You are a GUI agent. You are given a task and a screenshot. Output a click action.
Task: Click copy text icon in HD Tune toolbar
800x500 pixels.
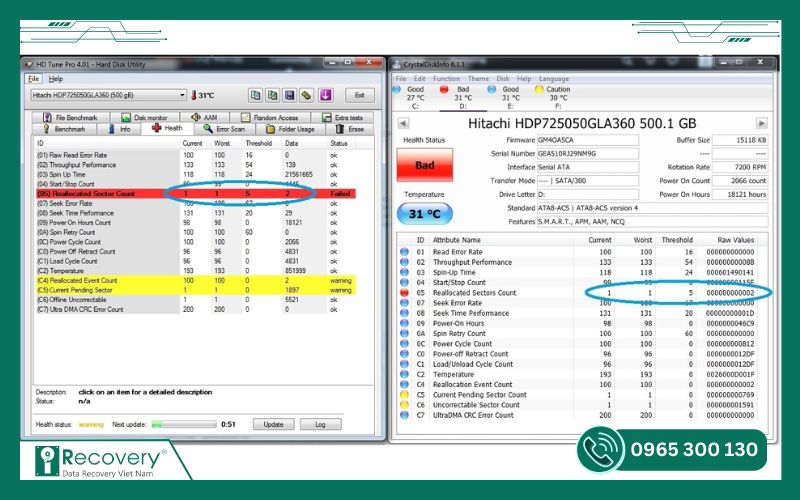click(256, 95)
